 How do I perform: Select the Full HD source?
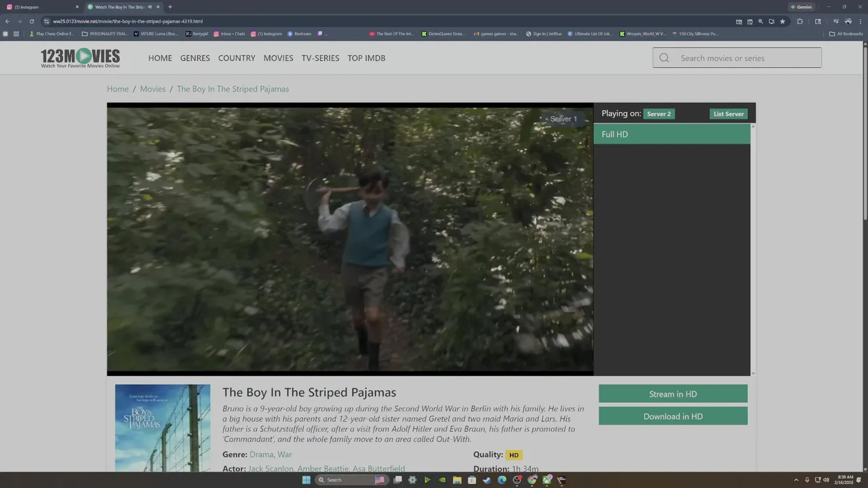[672, 134]
